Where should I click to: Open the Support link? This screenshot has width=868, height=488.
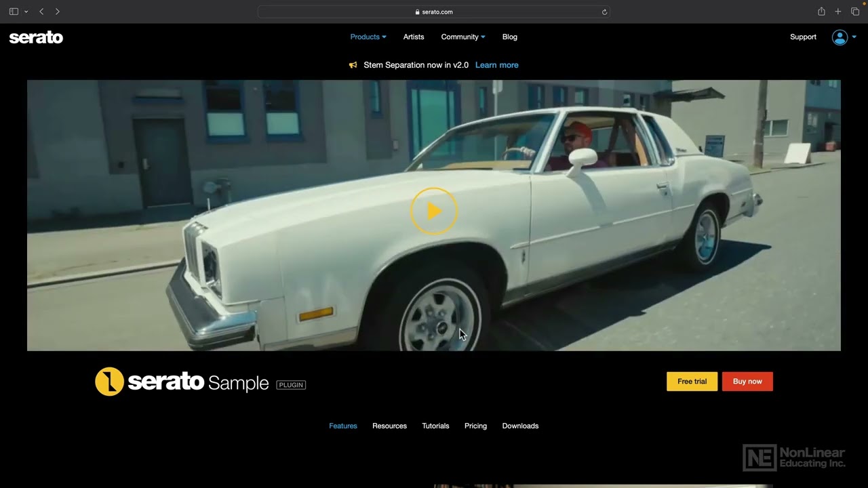(x=803, y=37)
